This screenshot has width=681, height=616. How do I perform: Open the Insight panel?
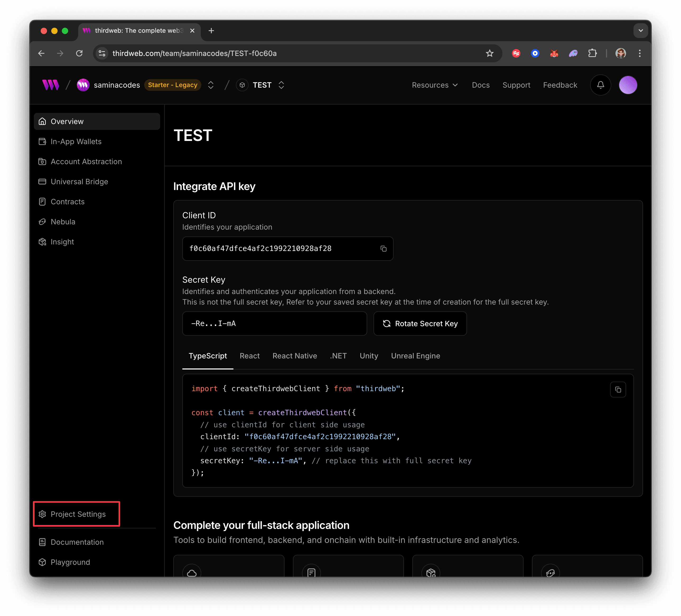tap(62, 241)
